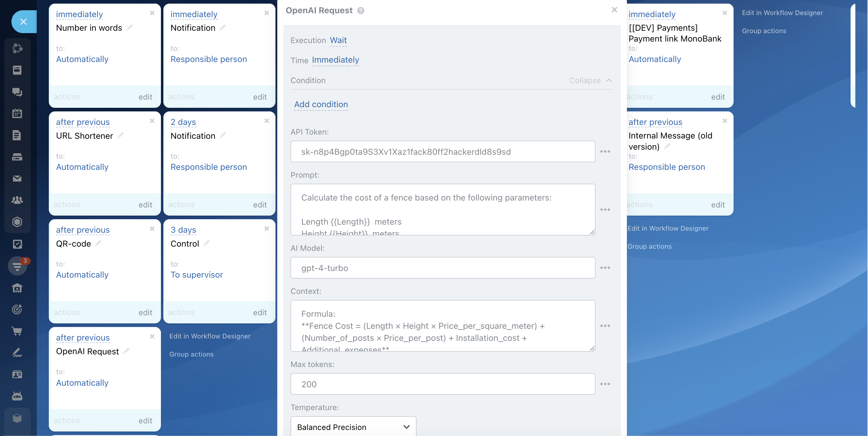The image size is (868, 436).
Task: Remove the URL Shortener card with its X
Action: pyautogui.click(x=152, y=121)
